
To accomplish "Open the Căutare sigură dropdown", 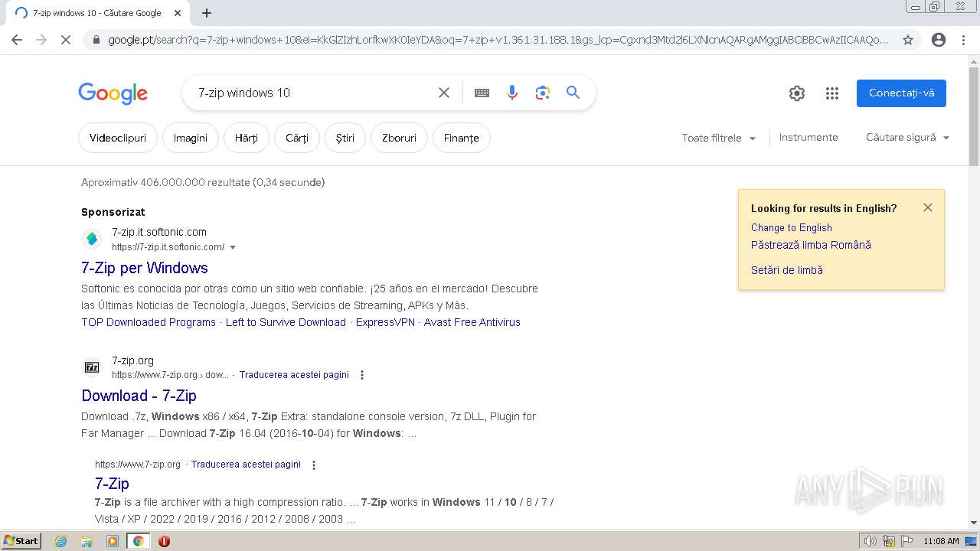I will coord(907,138).
